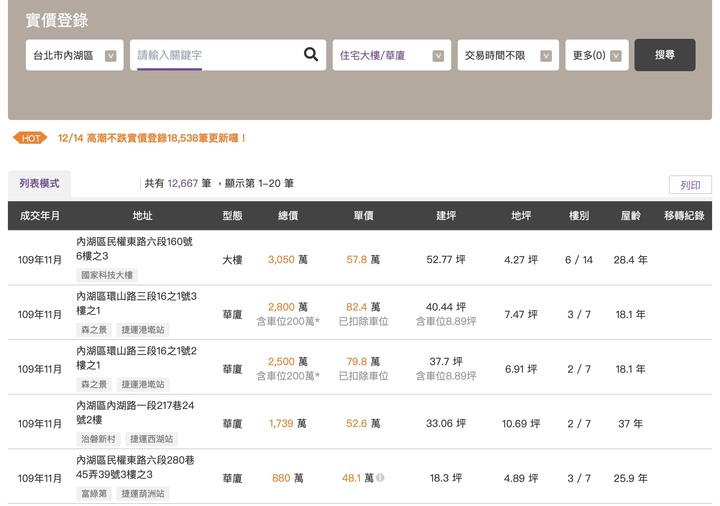Select the 列表模式 tab
Viewport: 720px width, 506px height.
39,184
